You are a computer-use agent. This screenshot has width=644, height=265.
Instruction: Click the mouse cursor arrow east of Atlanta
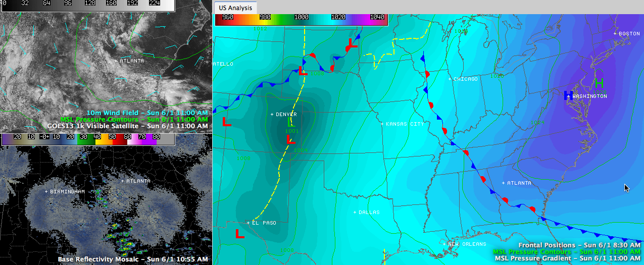(627, 188)
